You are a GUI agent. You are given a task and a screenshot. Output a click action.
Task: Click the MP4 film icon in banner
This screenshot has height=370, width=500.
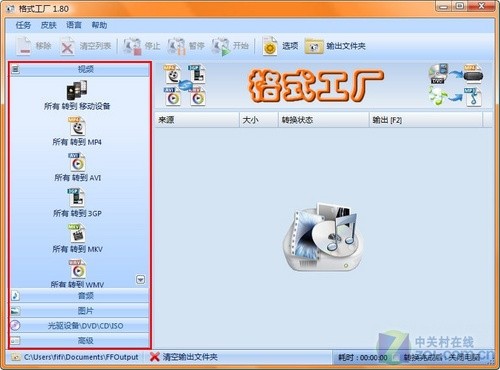coord(172,74)
